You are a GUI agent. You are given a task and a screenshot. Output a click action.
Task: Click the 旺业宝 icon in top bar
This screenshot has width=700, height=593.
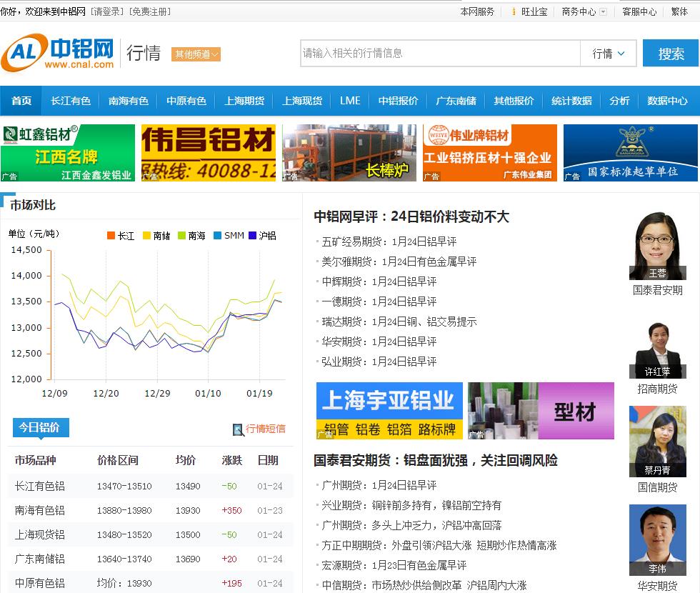click(514, 12)
